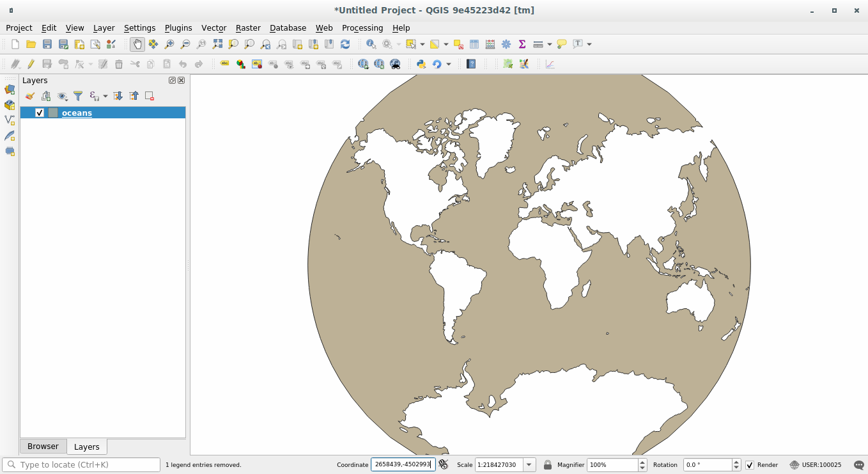The image size is (868, 474).
Task: Adjust the Magnifier value stepper
Action: coord(642,465)
